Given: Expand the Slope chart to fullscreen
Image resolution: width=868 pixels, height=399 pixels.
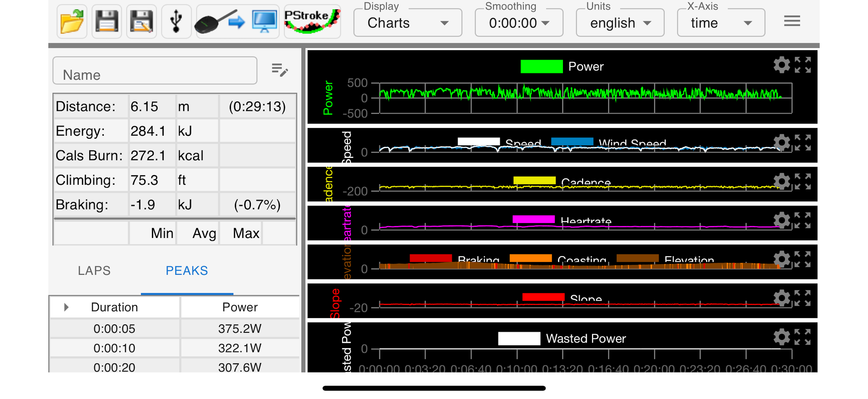Looking at the screenshot, I should point(803,298).
